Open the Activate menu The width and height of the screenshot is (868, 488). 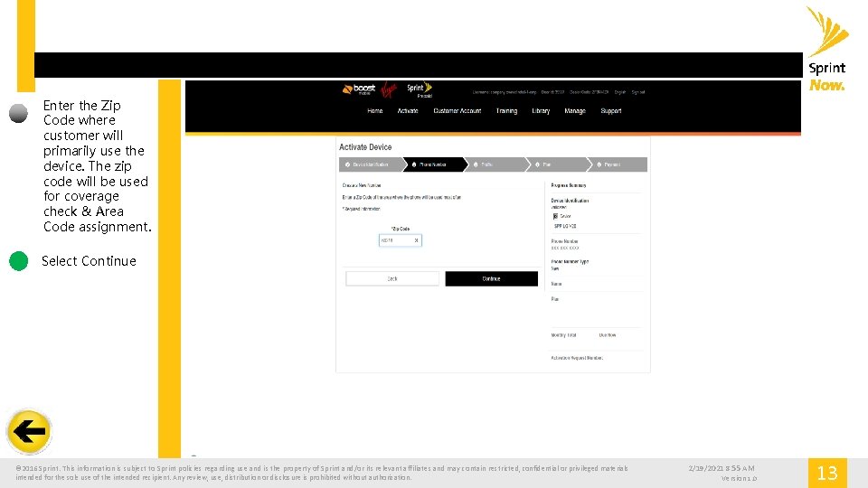[408, 110]
